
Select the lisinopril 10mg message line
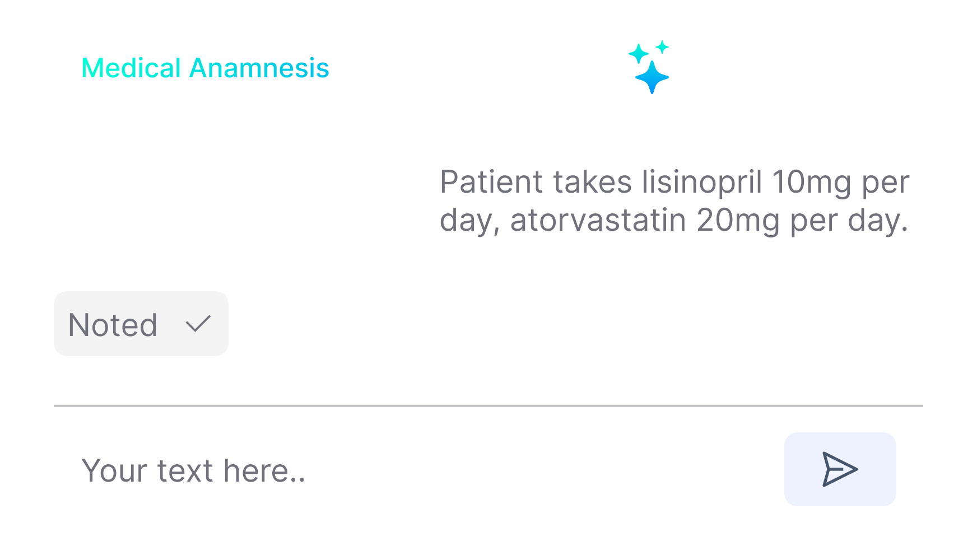tap(674, 182)
